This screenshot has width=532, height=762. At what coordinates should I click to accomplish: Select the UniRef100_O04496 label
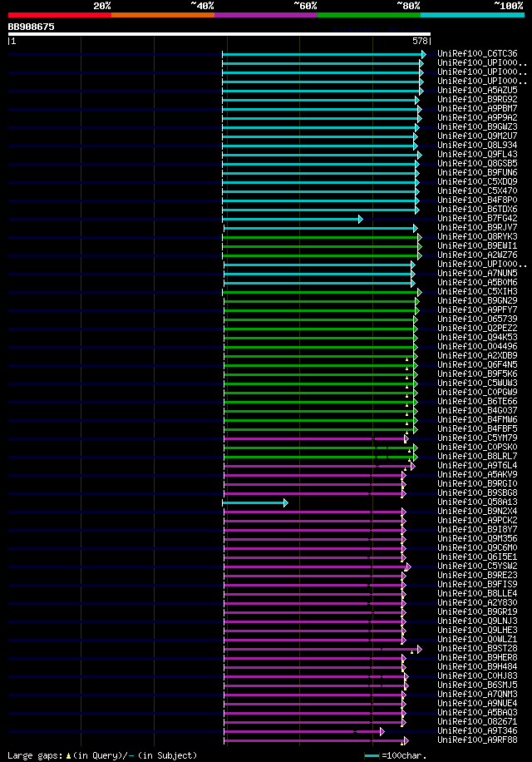pos(477,347)
